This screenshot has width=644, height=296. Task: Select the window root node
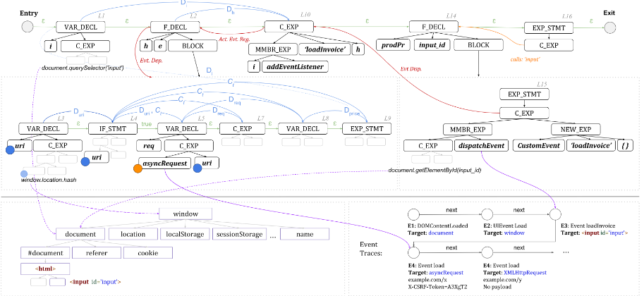point(186,212)
